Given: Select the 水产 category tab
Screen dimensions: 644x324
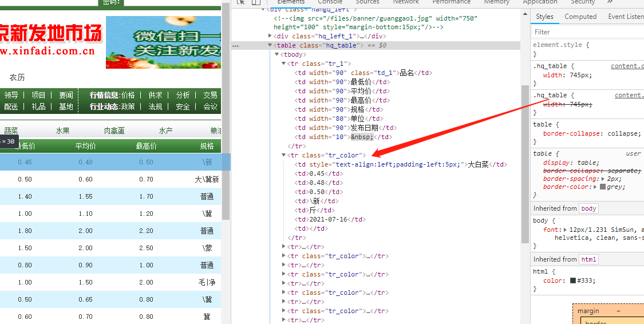Looking at the screenshot, I should pos(165,131).
